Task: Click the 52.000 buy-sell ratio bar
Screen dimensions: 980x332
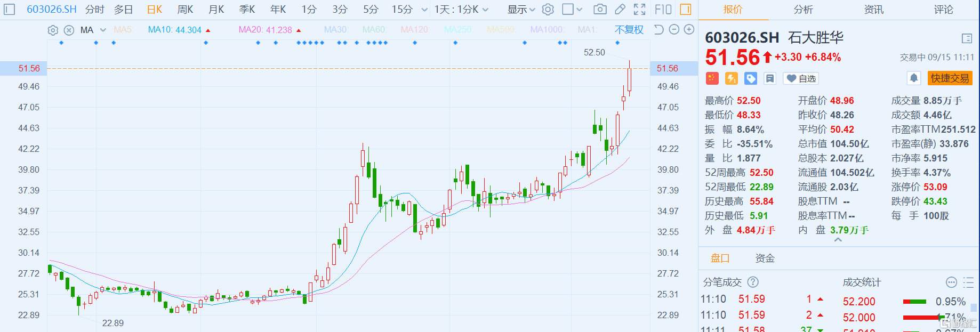Action: (923, 318)
